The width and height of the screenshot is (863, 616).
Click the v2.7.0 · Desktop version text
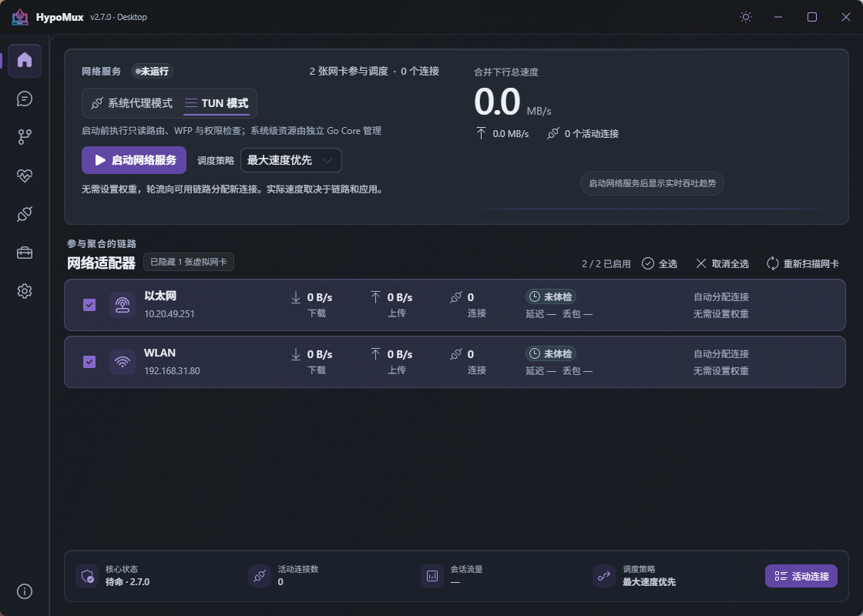coord(119,17)
